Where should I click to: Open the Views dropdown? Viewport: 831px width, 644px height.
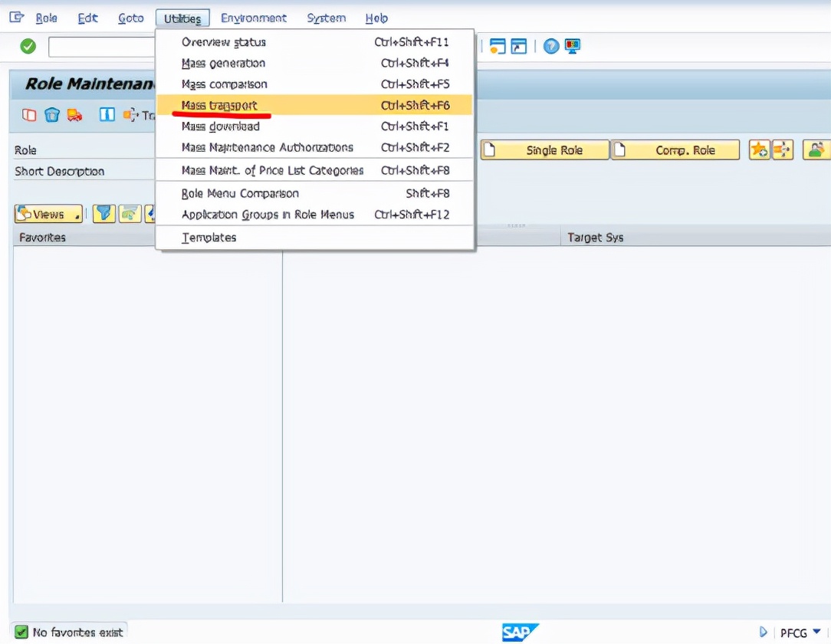[48, 215]
